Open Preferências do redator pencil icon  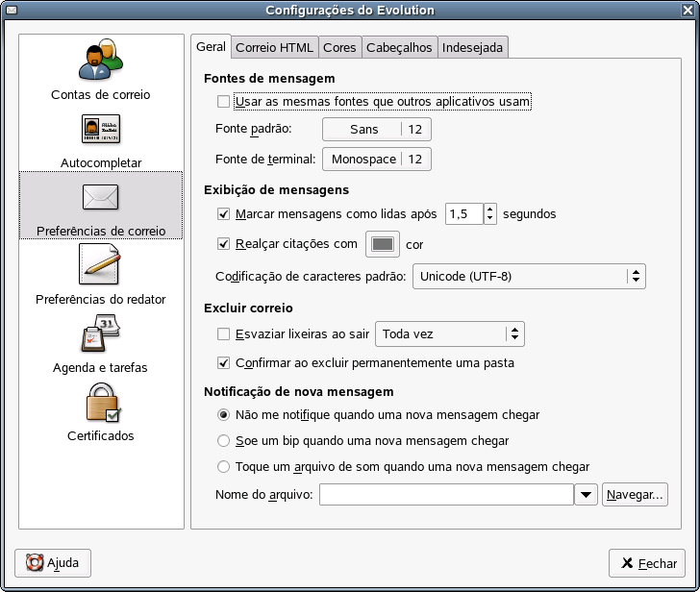tap(100, 264)
